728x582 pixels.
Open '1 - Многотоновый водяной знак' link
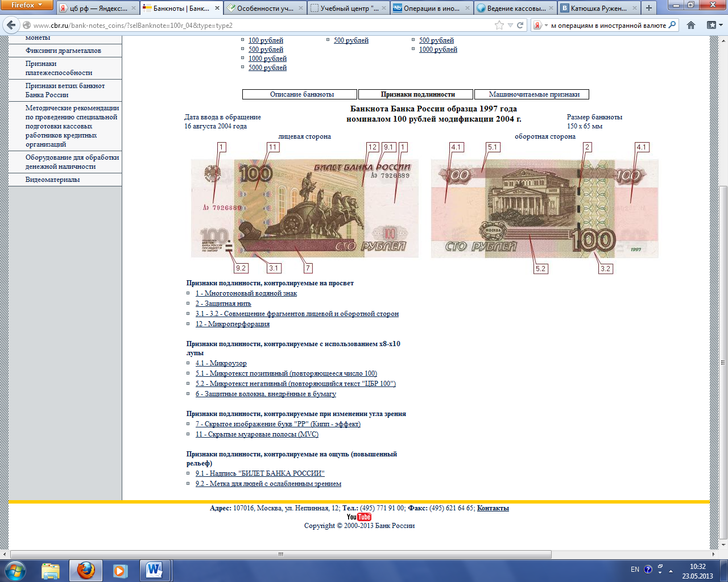coord(246,293)
